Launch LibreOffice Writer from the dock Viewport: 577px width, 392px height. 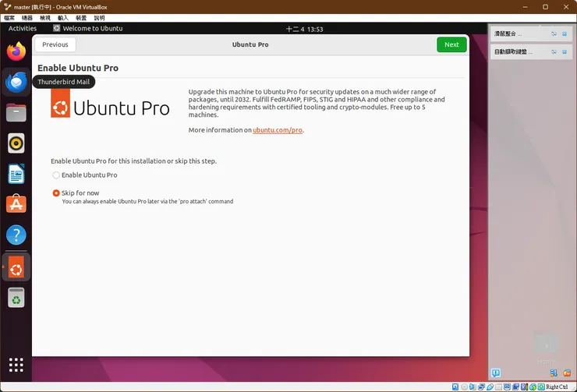[x=16, y=174]
